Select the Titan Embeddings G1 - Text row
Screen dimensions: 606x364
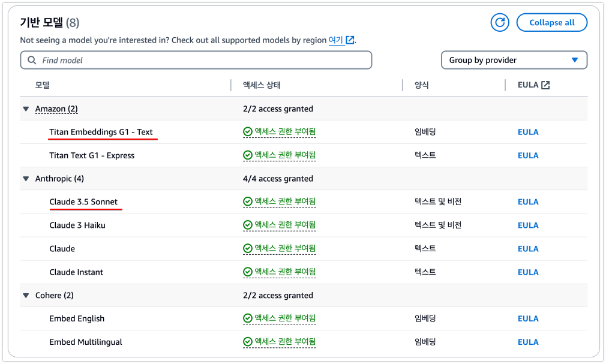pyautogui.click(x=304, y=132)
